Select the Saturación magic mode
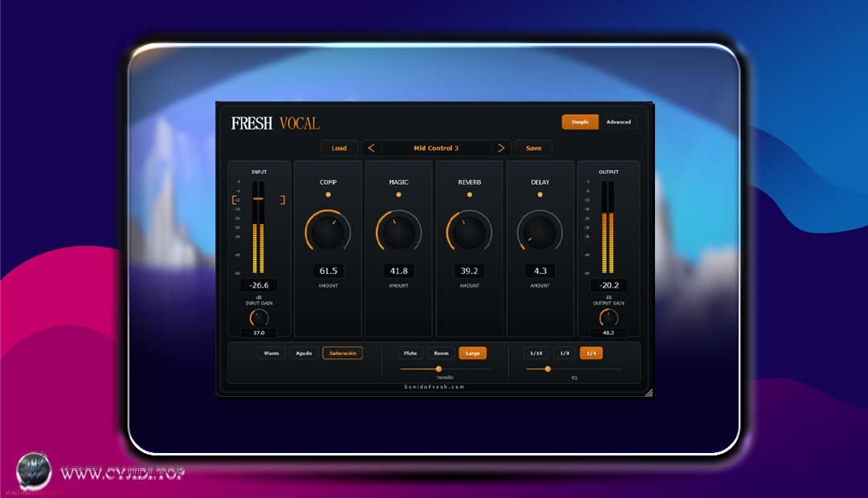This screenshot has height=498, width=868. pos(342,353)
